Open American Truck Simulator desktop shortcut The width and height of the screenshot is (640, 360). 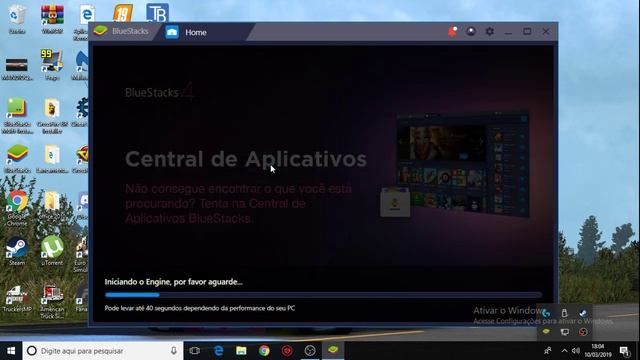point(52,302)
